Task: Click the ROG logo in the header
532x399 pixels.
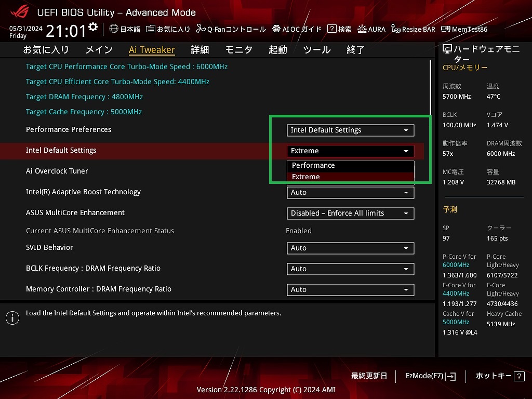Action: 20,12
